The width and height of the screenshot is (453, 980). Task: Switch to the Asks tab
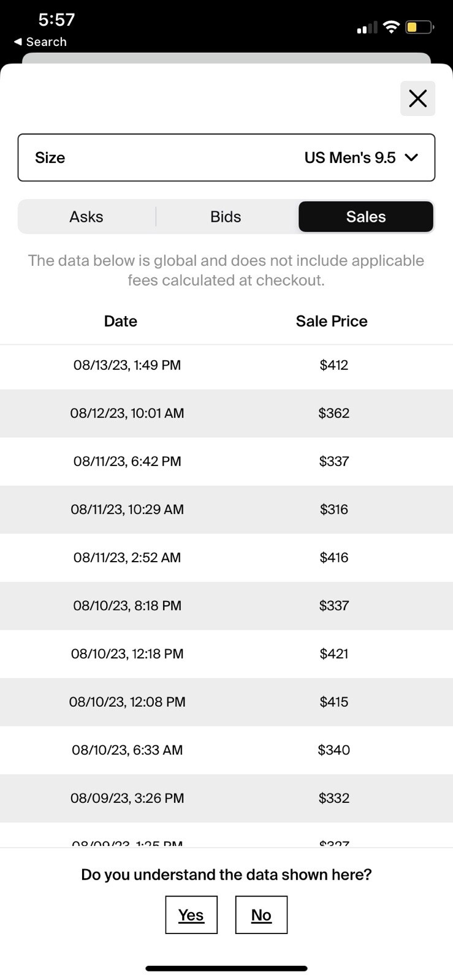[x=86, y=217]
